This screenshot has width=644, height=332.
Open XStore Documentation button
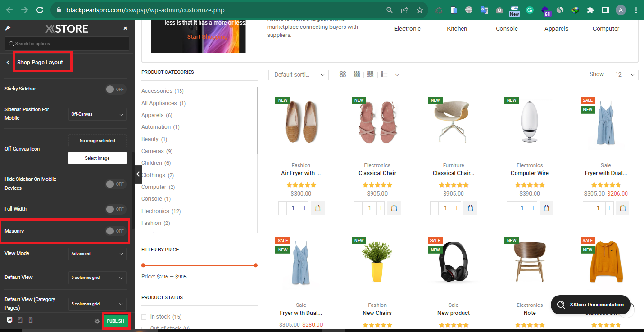pyautogui.click(x=590, y=305)
